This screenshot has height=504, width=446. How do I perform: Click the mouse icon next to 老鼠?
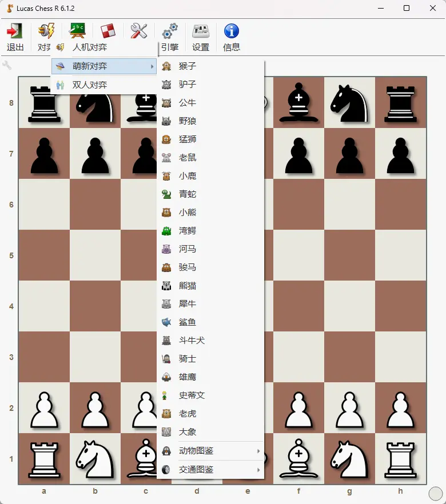tap(166, 158)
